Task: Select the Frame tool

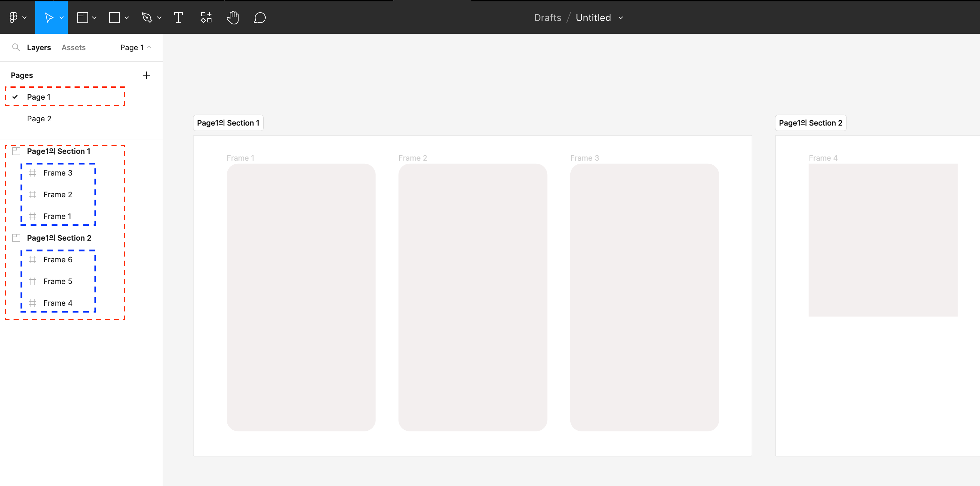Action: point(83,18)
